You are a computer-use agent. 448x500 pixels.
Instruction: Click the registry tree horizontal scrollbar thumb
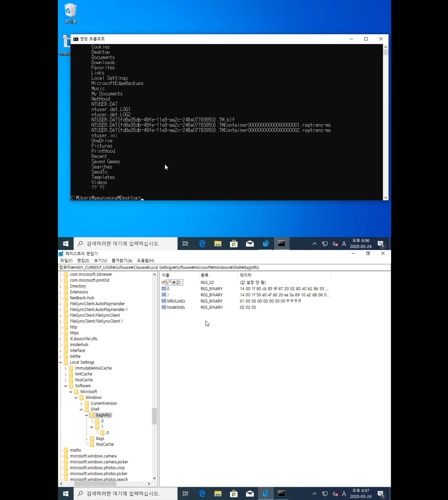point(95,484)
